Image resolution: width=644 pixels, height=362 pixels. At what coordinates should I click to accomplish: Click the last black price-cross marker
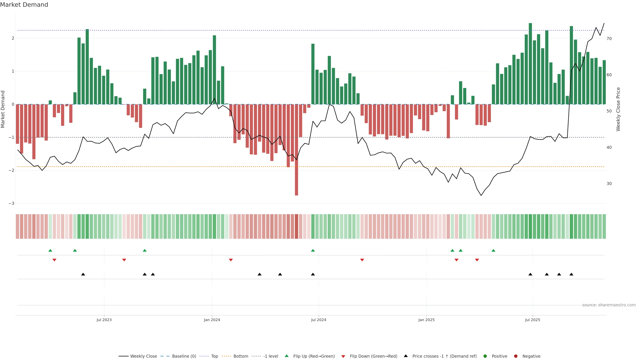[x=571, y=274]
